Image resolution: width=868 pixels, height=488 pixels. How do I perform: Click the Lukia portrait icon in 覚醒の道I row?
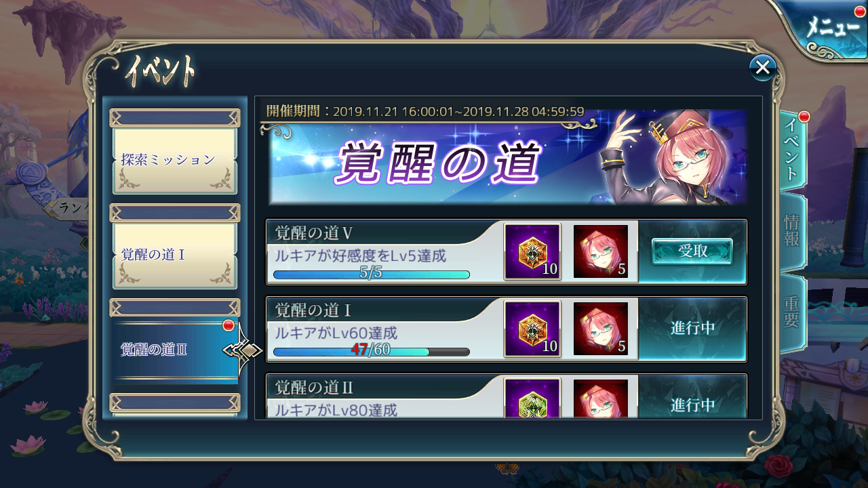click(601, 329)
